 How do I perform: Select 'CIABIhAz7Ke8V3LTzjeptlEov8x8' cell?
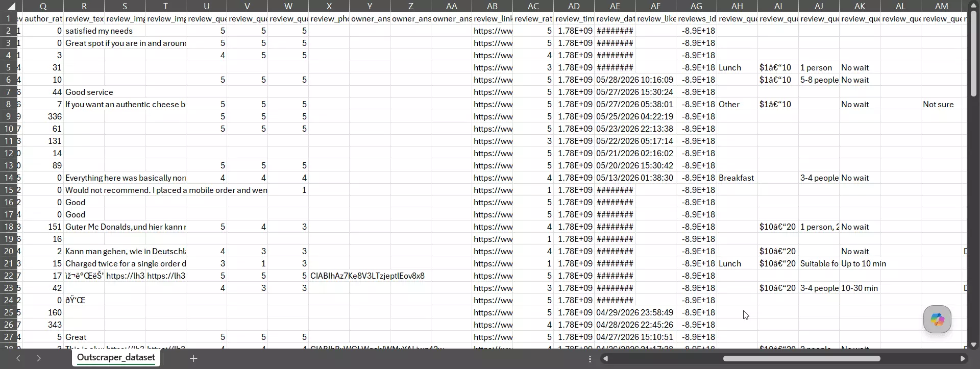(x=329, y=276)
